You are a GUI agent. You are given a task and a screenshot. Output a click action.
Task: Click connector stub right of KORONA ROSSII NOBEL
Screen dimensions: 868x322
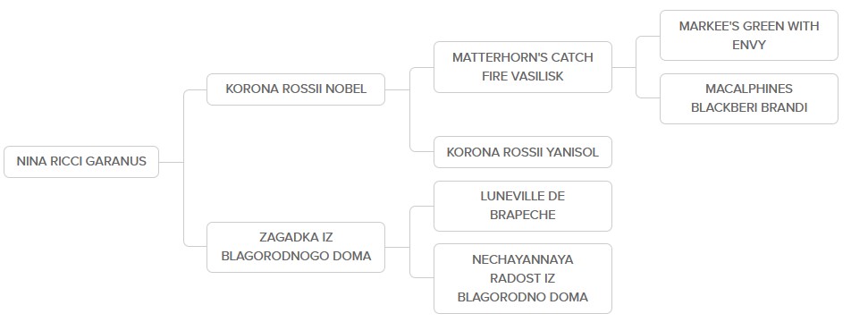(397, 89)
